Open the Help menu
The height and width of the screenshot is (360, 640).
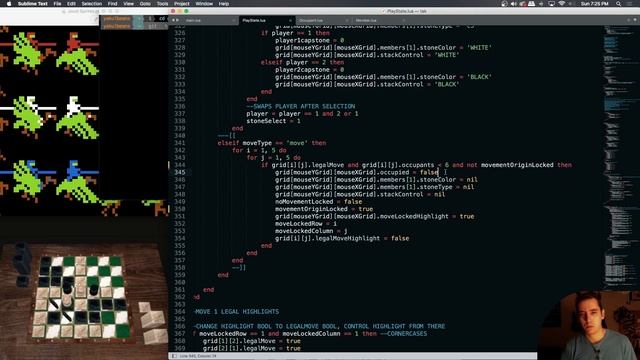point(224,4)
